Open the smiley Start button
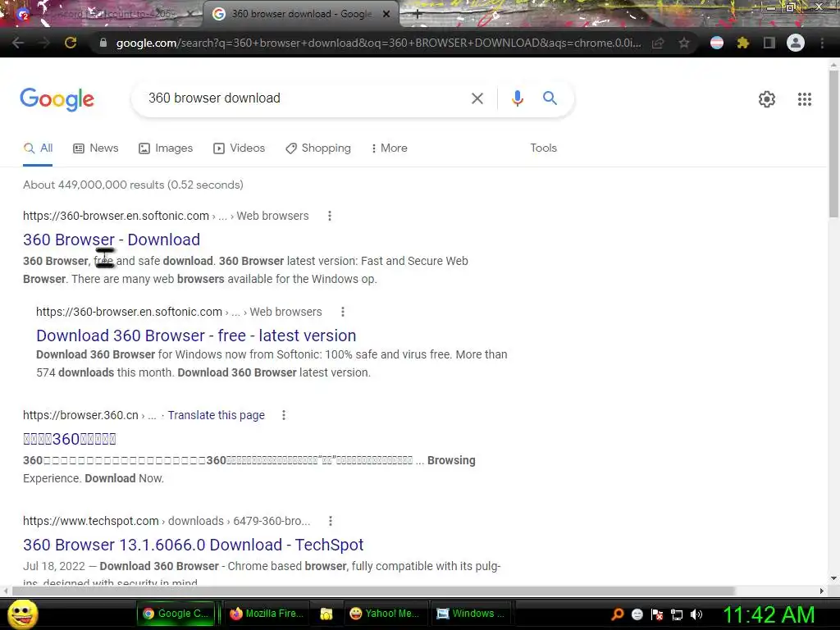This screenshot has height=630, width=840. coord(23,614)
